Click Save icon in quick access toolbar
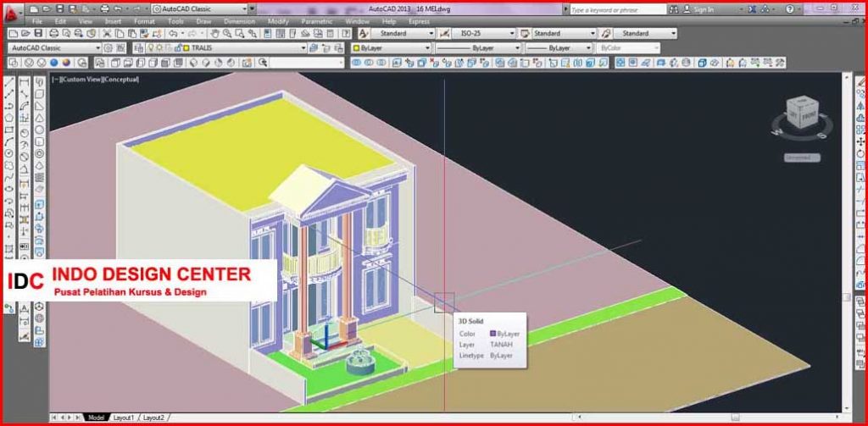Image resolution: width=868 pixels, height=426 pixels. 60,8
